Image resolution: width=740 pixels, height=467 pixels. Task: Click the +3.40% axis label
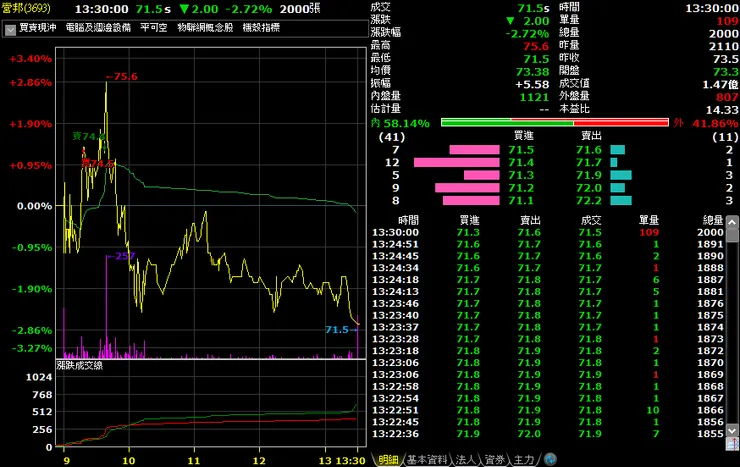(31, 59)
